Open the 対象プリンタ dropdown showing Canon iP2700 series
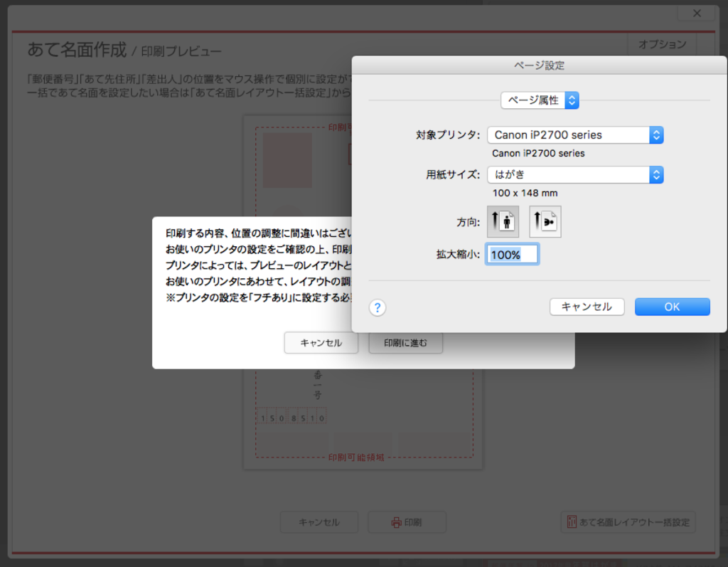Viewport: 728px width, 567px height. [575, 134]
